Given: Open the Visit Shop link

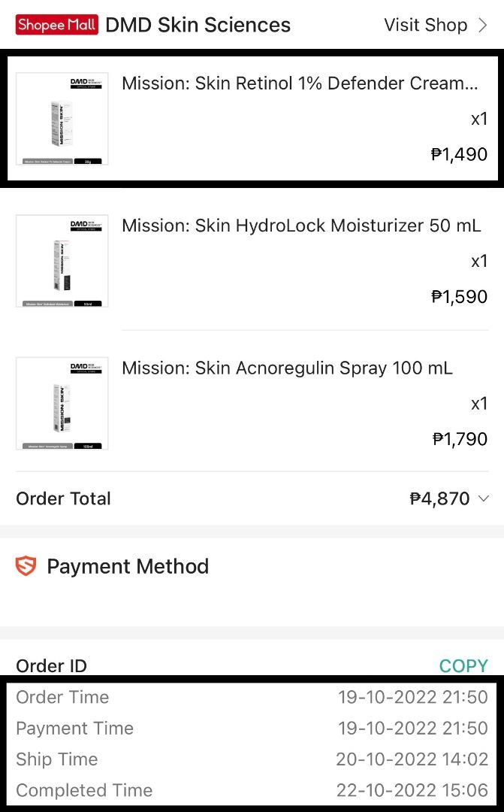Looking at the screenshot, I should pyautogui.click(x=426, y=25).
